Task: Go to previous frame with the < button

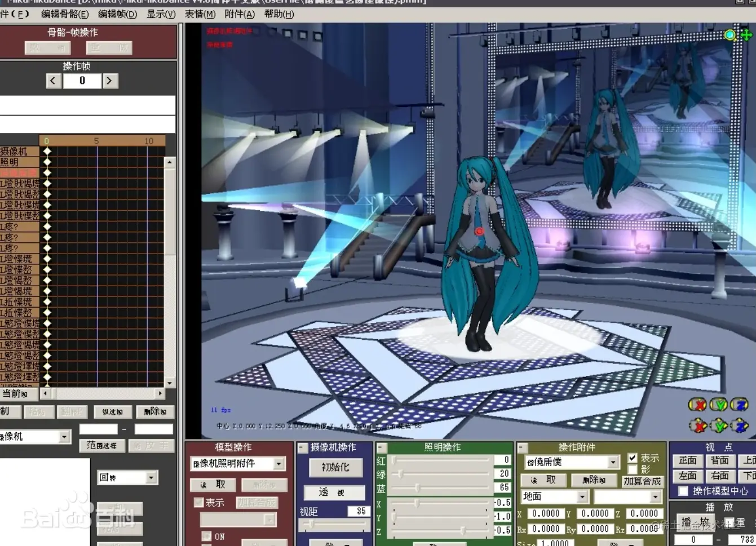Action: [x=53, y=81]
